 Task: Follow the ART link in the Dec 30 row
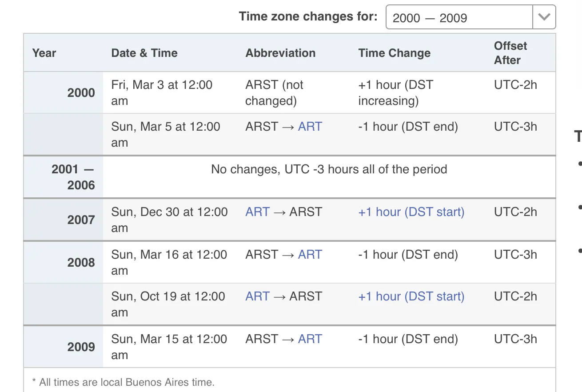click(x=258, y=212)
